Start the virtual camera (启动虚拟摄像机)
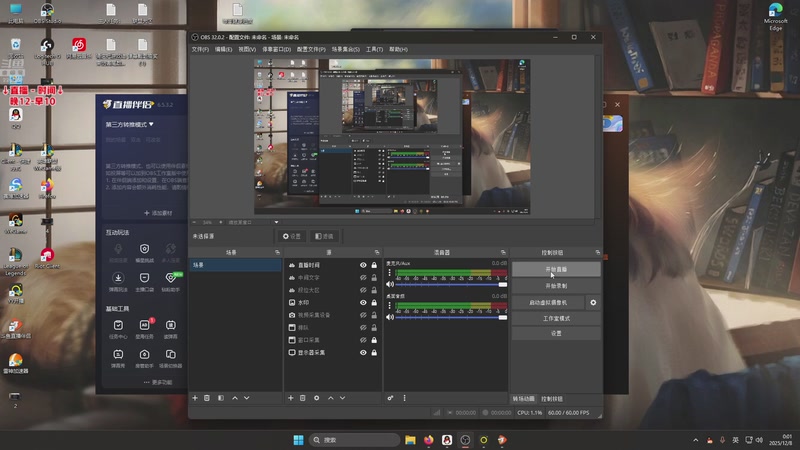800x450 pixels. pos(548,303)
